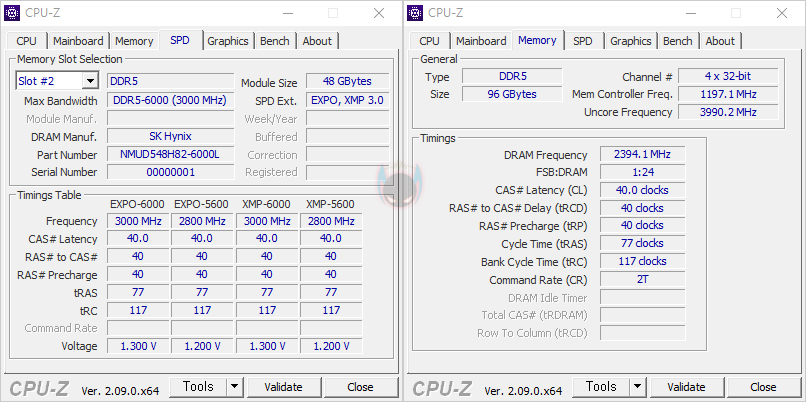Image resolution: width=806 pixels, height=402 pixels.
Task: Open the CPU tab in the left window
Action: click(x=26, y=41)
